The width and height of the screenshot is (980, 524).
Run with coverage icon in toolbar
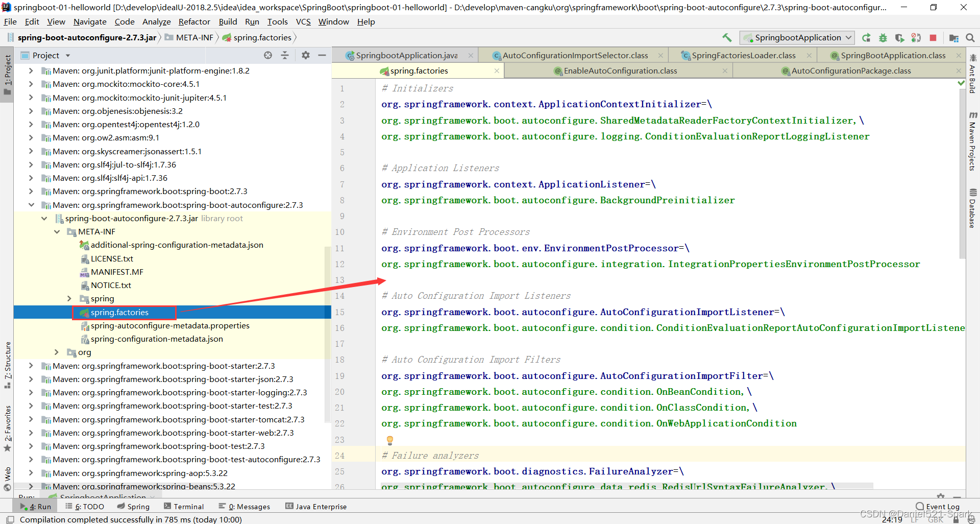tap(899, 38)
